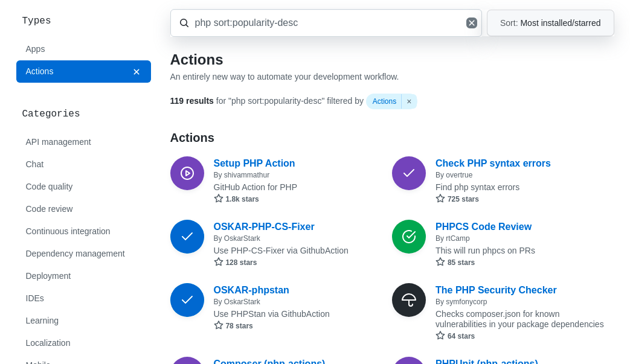Screen dimensions: 630x364
Task: Click the Setup PHP Action play icon
Action: pos(187,173)
